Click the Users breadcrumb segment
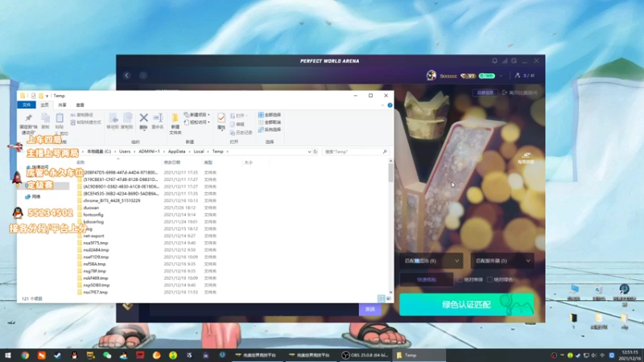 coord(125,151)
